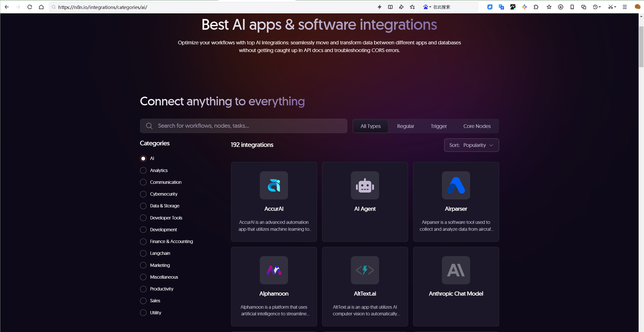Open the Anthropic Chat Model title link
Screen dimensions: 644x332
coord(456,294)
